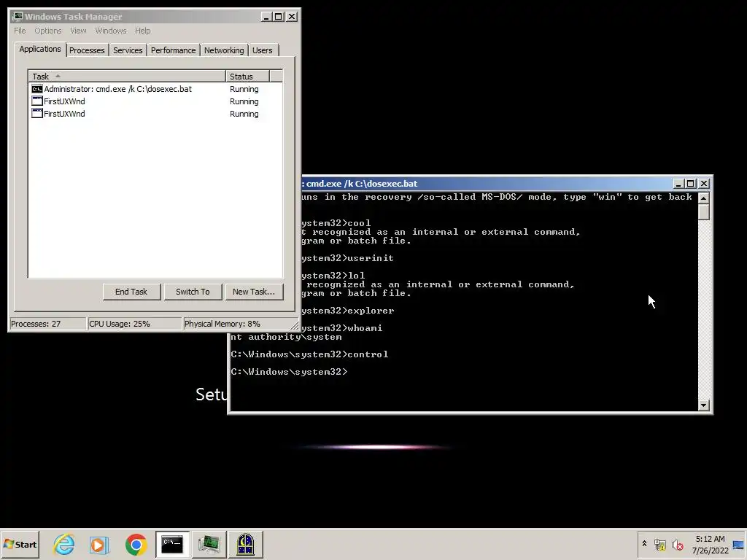
Task: Sort by the Status column header
Action: 247,76
